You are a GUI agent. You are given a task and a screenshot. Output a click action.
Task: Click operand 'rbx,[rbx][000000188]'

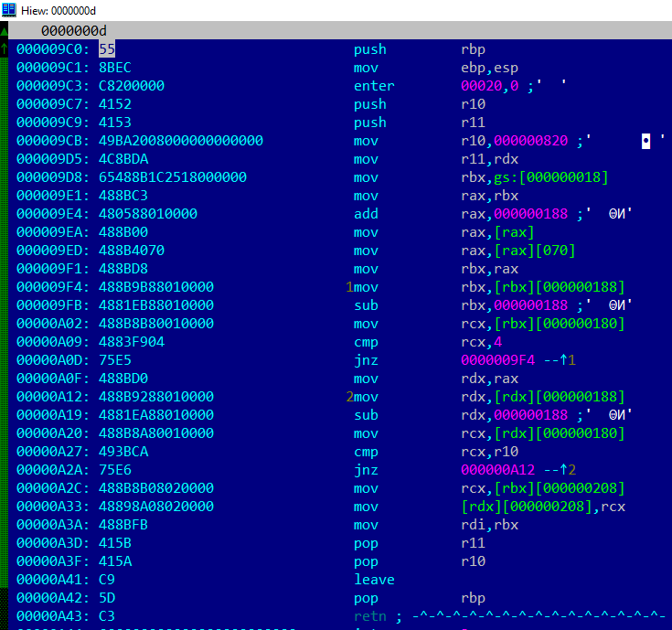pos(542,287)
